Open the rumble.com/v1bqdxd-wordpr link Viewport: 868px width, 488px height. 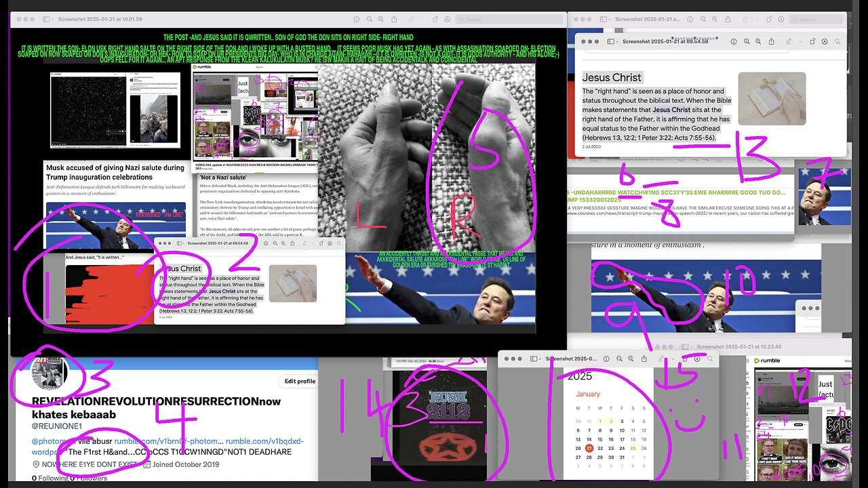pos(264,441)
